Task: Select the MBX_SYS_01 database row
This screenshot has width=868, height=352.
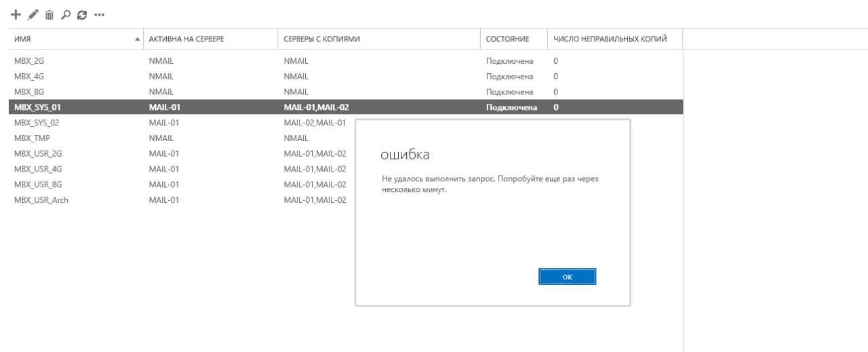Action: [345, 107]
